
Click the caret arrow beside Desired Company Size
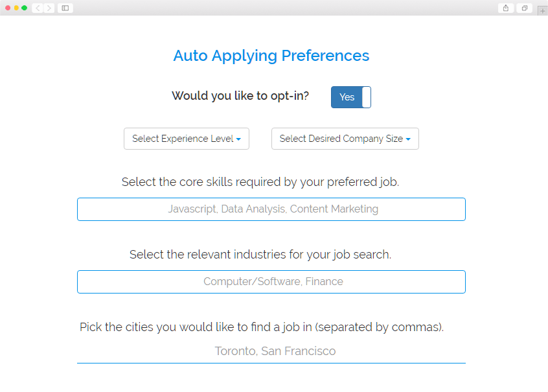tap(408, 139)
